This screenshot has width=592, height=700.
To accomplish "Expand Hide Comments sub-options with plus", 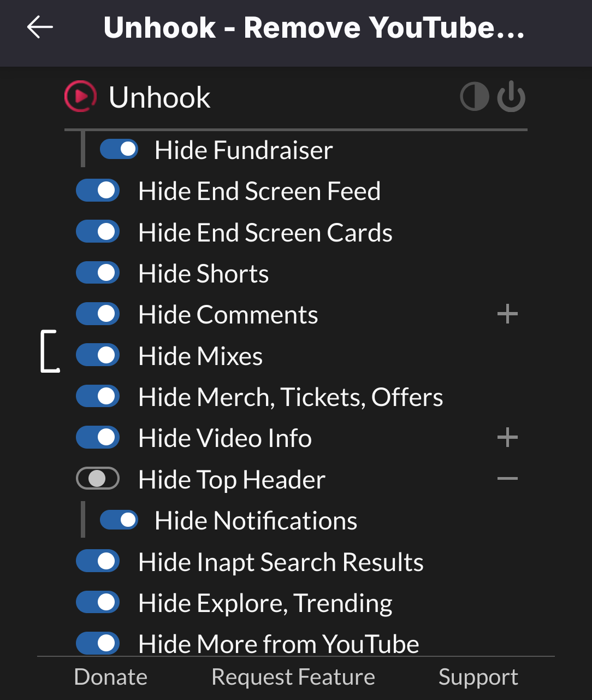I will (507, 314).
